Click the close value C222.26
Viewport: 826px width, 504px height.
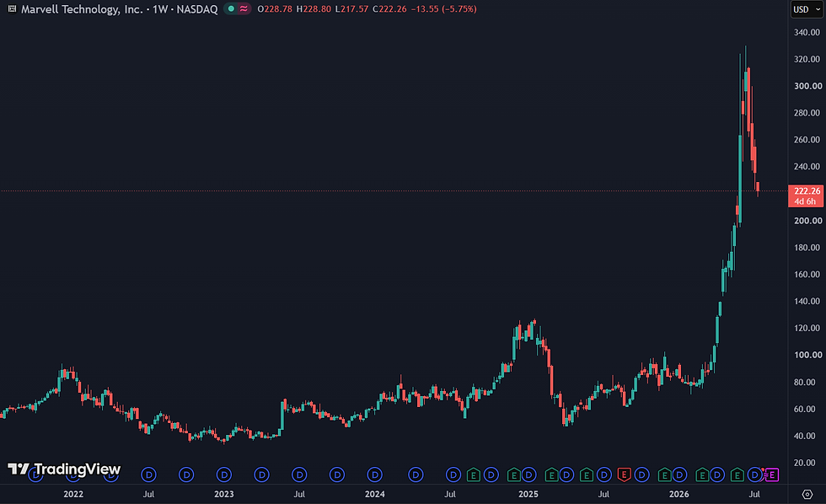[389, 9]
